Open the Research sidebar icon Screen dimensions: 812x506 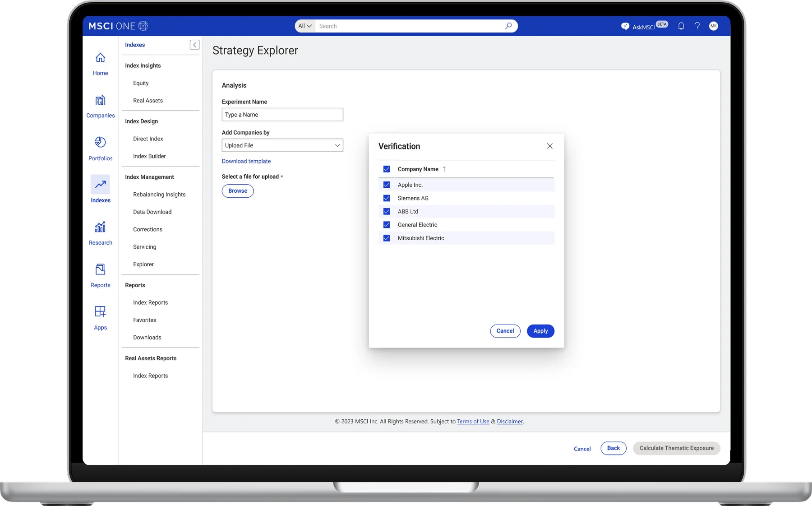click(x=100, y=227)
